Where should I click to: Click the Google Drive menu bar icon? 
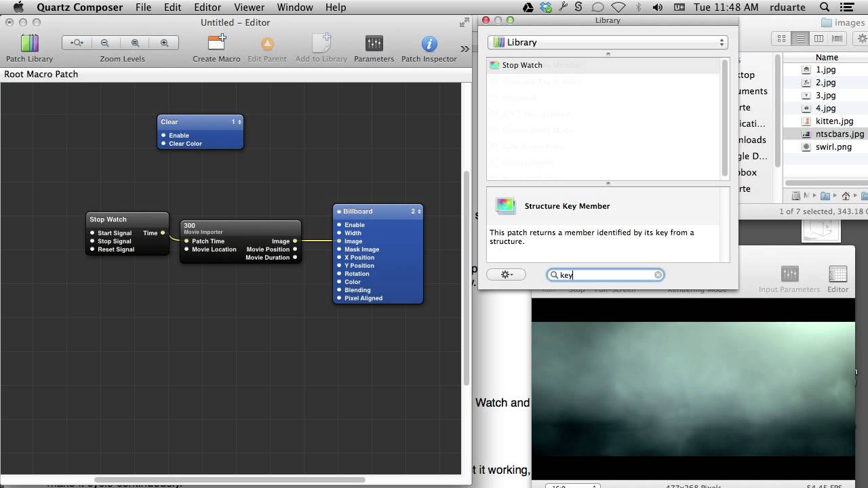tap(528, 7)
